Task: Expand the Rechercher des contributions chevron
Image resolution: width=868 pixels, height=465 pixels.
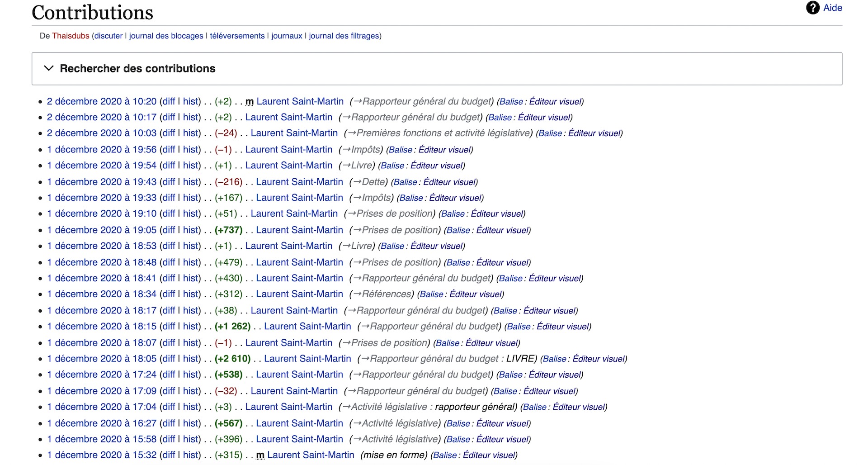Action: point(48,68)
